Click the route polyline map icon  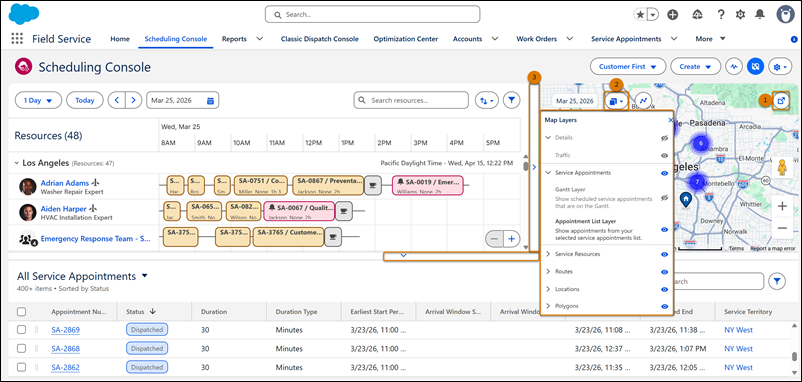pyautogui.click(x=643, y=101)
